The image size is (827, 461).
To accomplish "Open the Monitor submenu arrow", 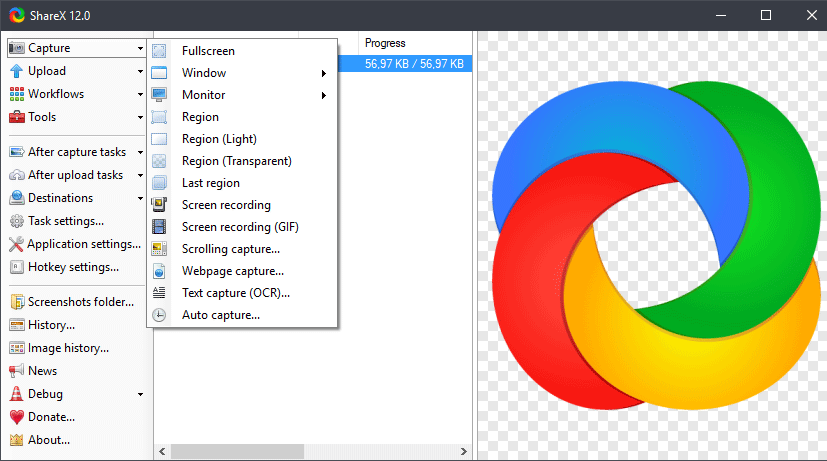I will [324, 95].
